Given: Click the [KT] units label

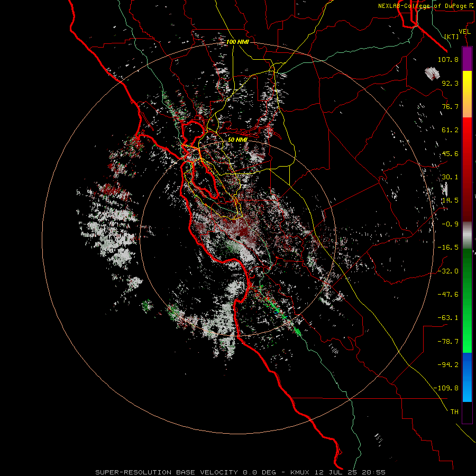Looking at the screenshot, I should point(452,36).
